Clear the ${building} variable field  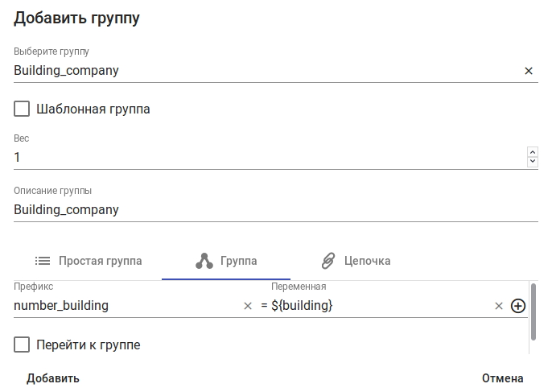[x=499, y=306]
